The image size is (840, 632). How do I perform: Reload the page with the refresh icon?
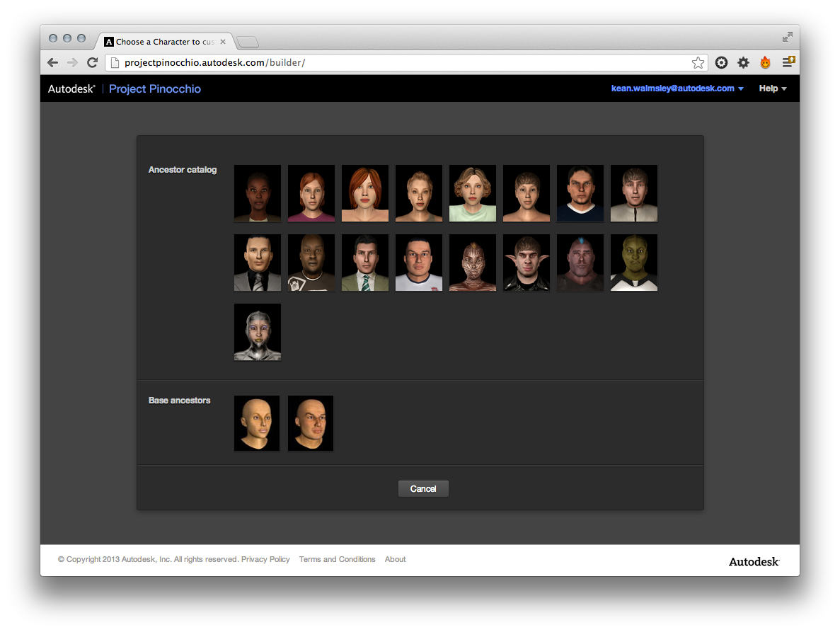92,62
